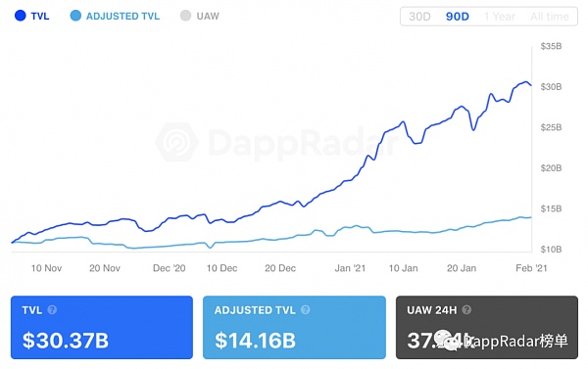Toggle the ADJUSTED TVL legend dot

pos(75,16)
